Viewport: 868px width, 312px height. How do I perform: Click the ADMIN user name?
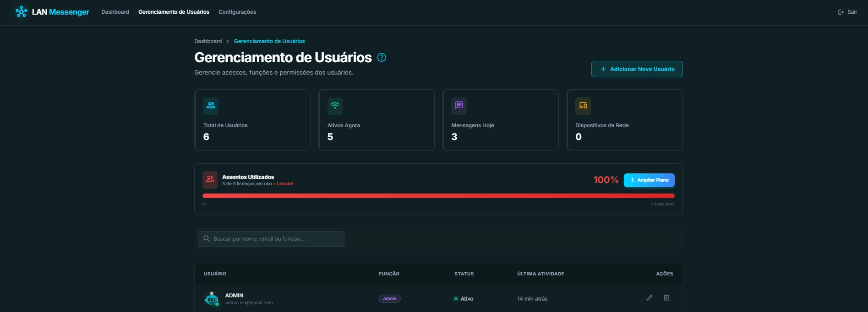[x=234, y=296]
